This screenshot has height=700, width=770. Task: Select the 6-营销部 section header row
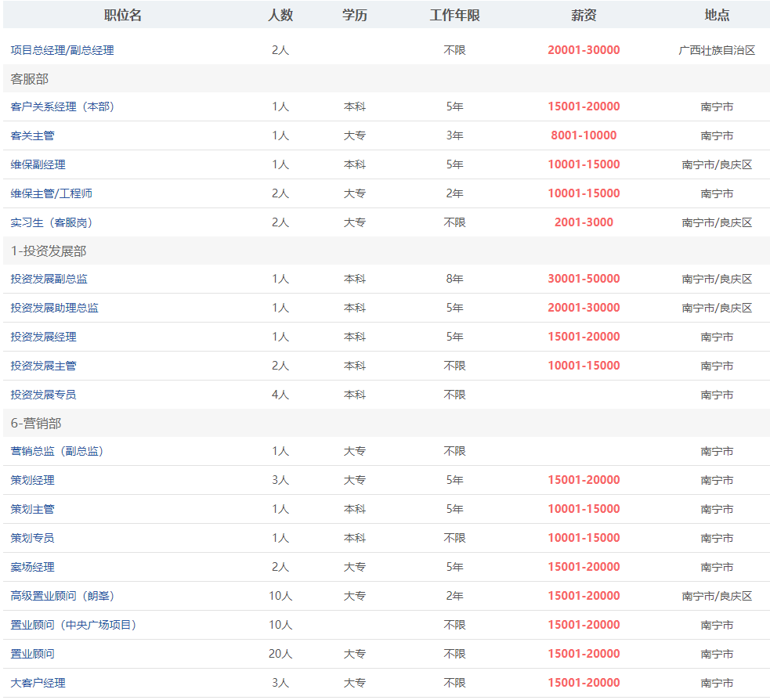pyautogui.click(x=36, y=424)
